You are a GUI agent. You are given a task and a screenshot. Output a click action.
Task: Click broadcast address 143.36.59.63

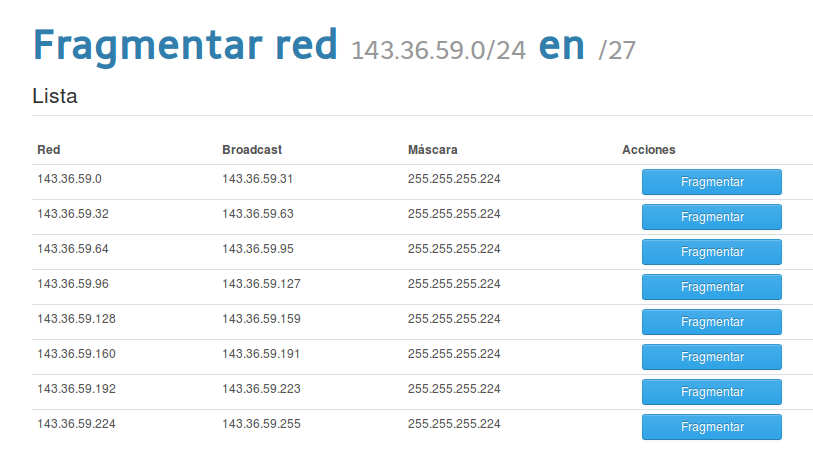258,214
